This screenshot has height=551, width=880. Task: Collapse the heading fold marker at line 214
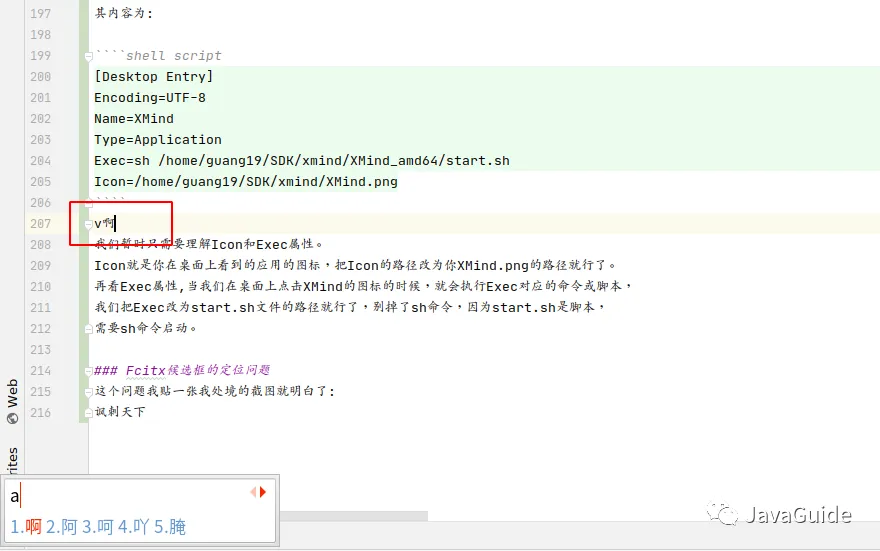tap(89, 371)
